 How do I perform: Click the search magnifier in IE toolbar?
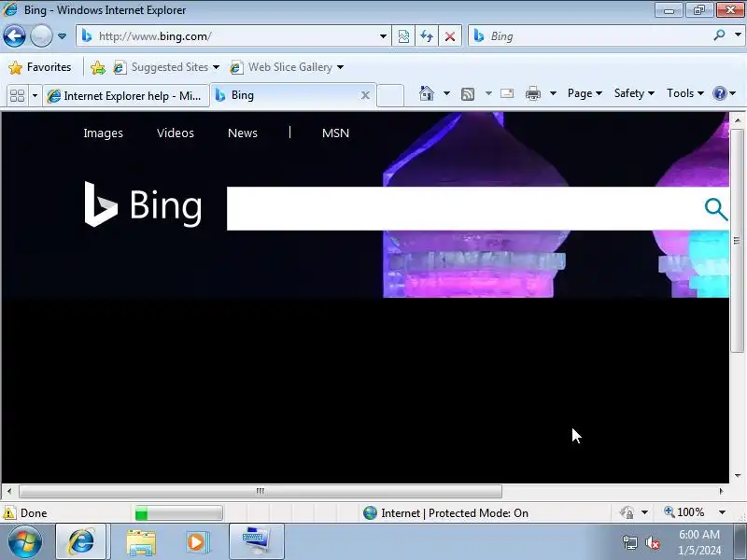pyautogui.click(x=719, y=35)
